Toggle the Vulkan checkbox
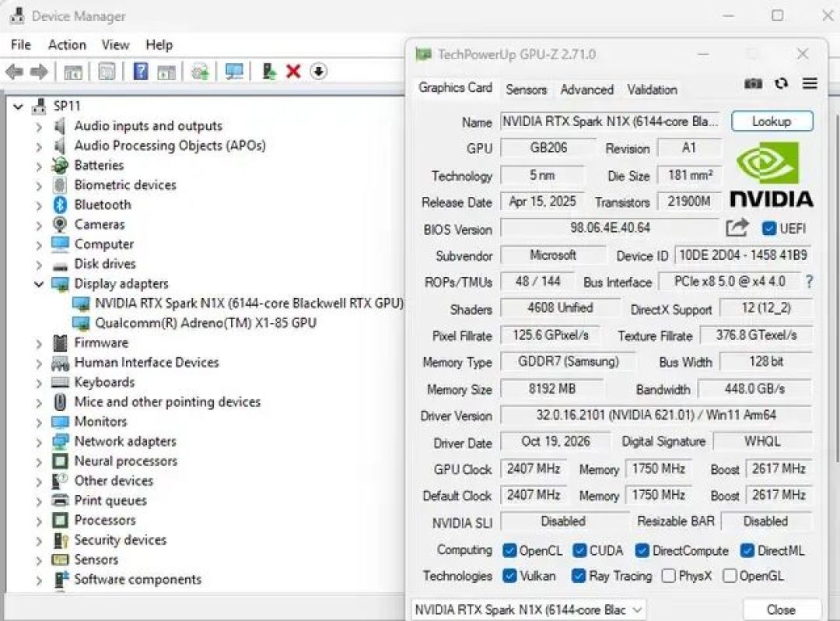Viewport: 840px width, 621px height. (509, 575)
